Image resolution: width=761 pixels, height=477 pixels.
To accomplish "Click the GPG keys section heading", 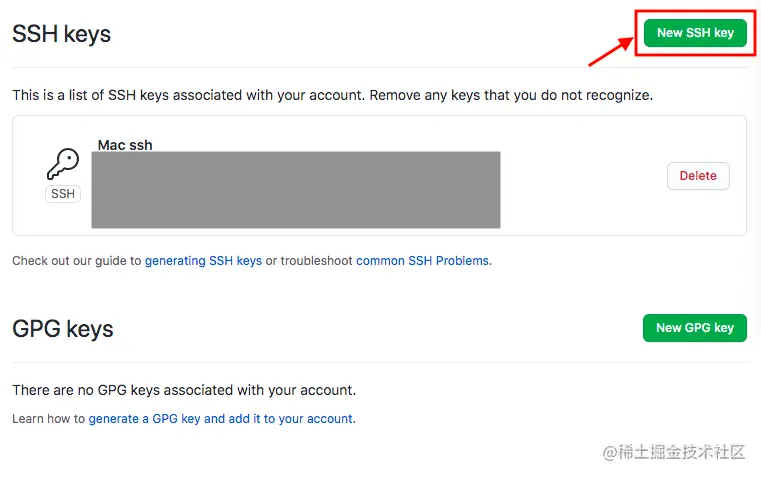I will point(63,329).
